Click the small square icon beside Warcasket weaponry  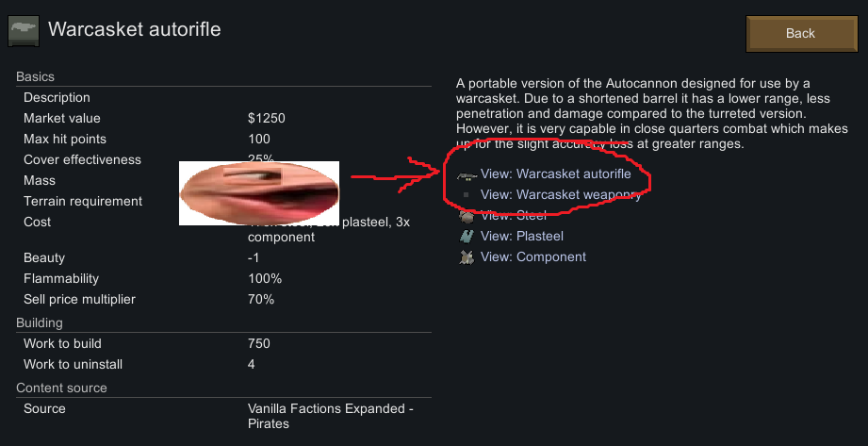tap(466, 195)
